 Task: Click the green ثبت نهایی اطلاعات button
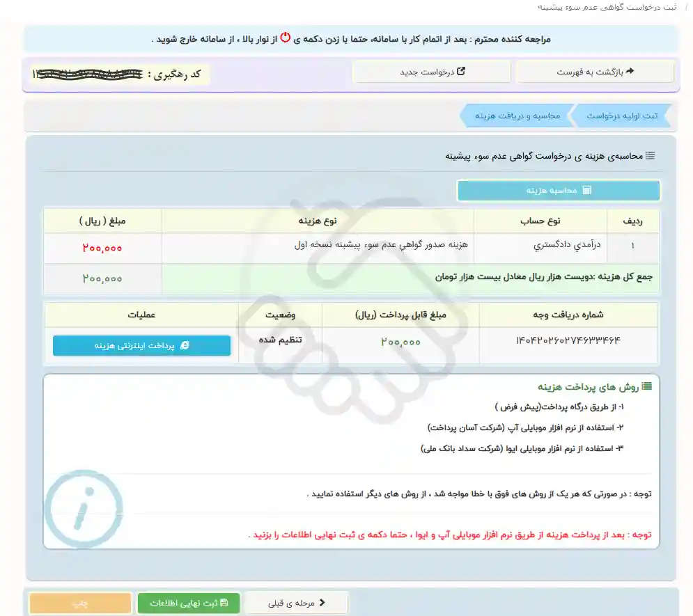pos(189,603)
